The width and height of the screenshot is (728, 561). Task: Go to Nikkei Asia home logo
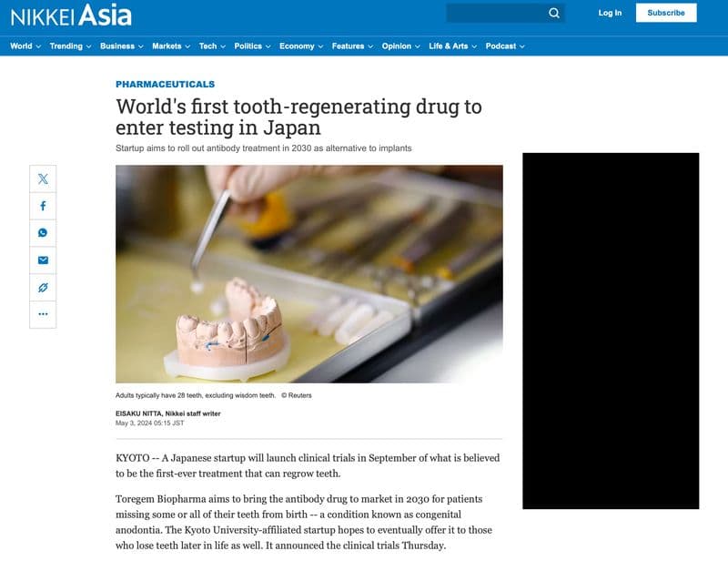[71, 15]
